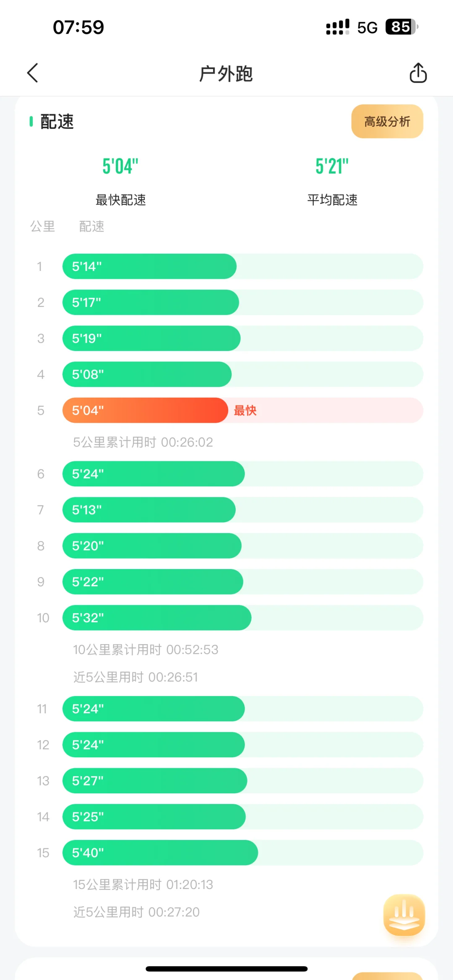
Task: Tap the back arrow icon
Action: 33,73
